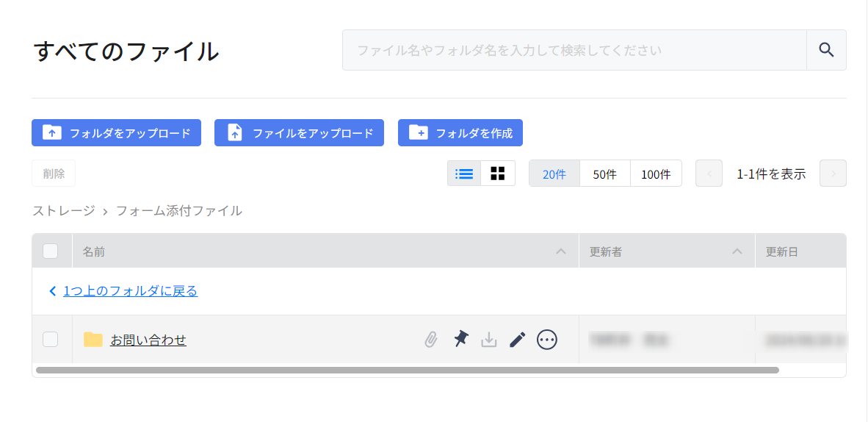
Task: Click the magnifier search button
Action: tap(826, 50)
